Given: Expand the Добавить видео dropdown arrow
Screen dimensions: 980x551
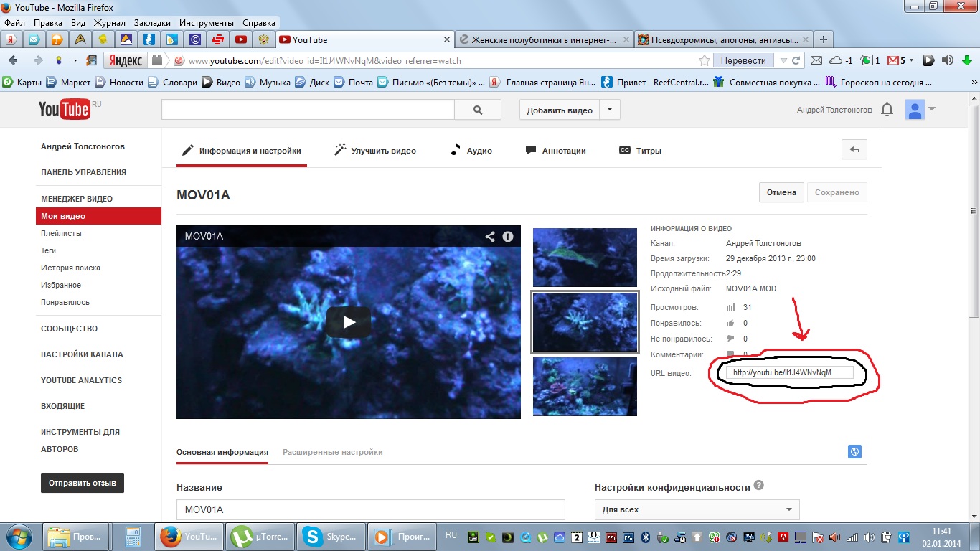Looking at the screenshot, I should [x=610, y=110].
